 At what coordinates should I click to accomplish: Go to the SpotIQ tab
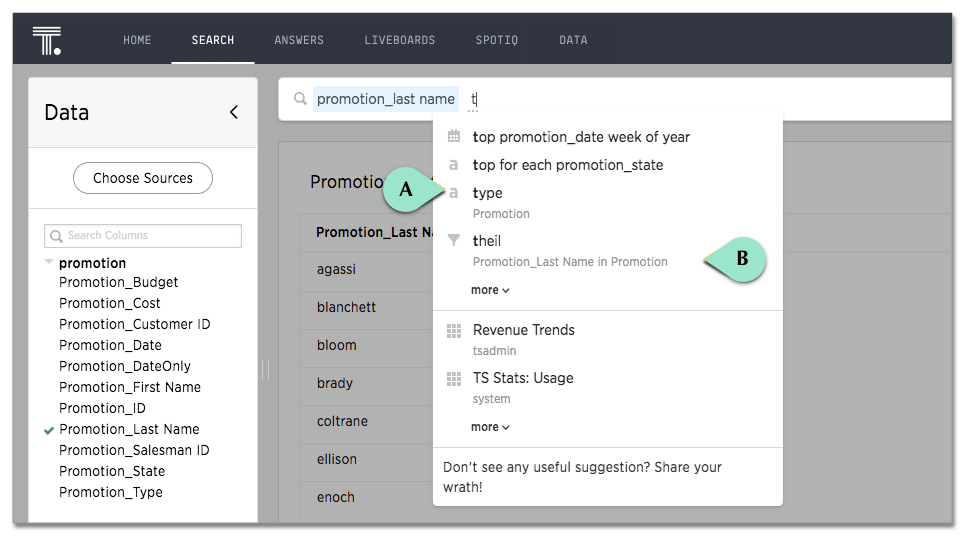pos(496,40)
